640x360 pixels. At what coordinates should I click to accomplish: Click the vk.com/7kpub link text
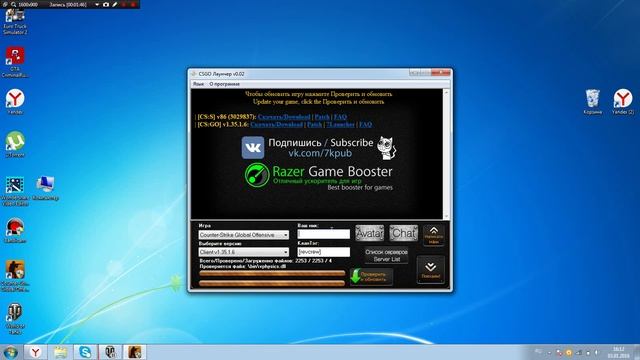[320, 153]
